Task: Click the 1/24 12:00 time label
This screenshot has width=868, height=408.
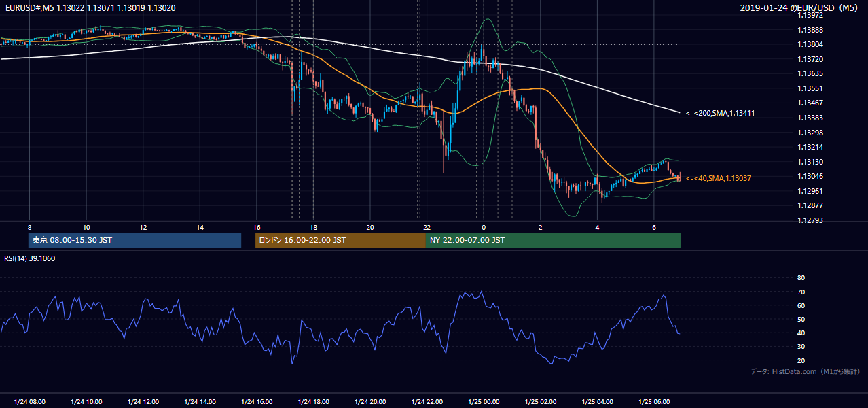Action: point(143,402)
